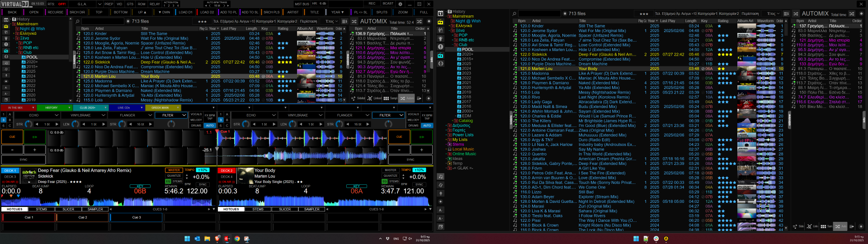The width and height of the screenshot is (868, 244).
Task: Select the 2024 folder in left tree
Action: 31,76
